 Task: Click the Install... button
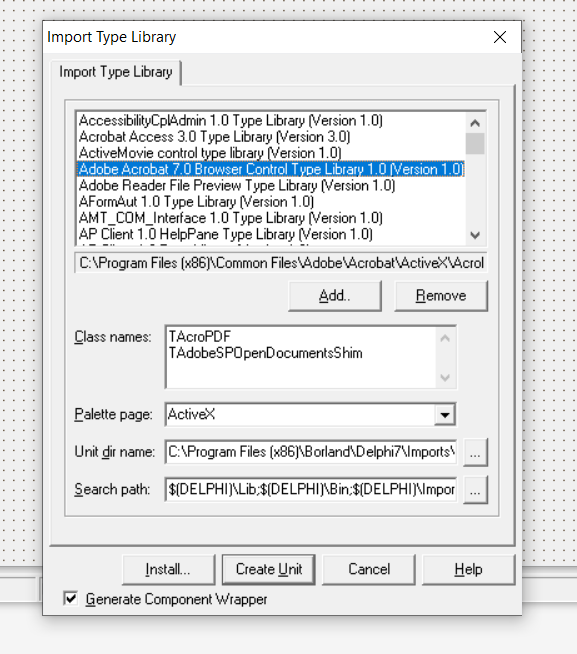tap(169, 569)
